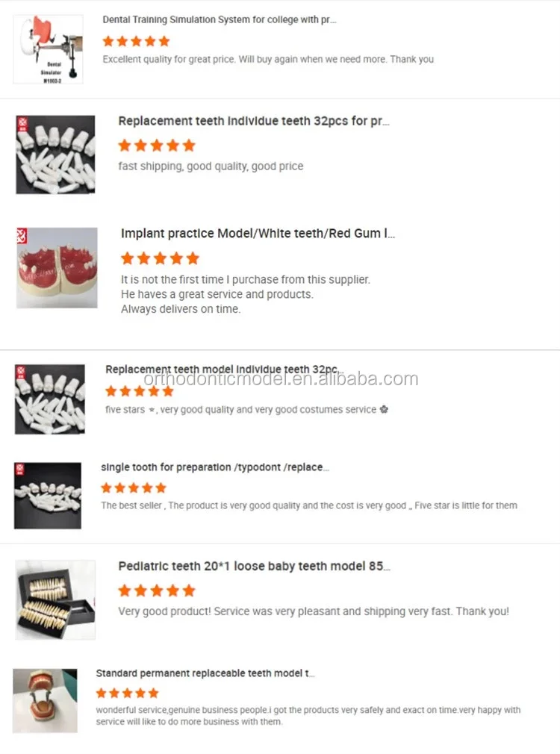
Task: Open the red gum implant practice model thumbnail
Action: tap(57, 268)
